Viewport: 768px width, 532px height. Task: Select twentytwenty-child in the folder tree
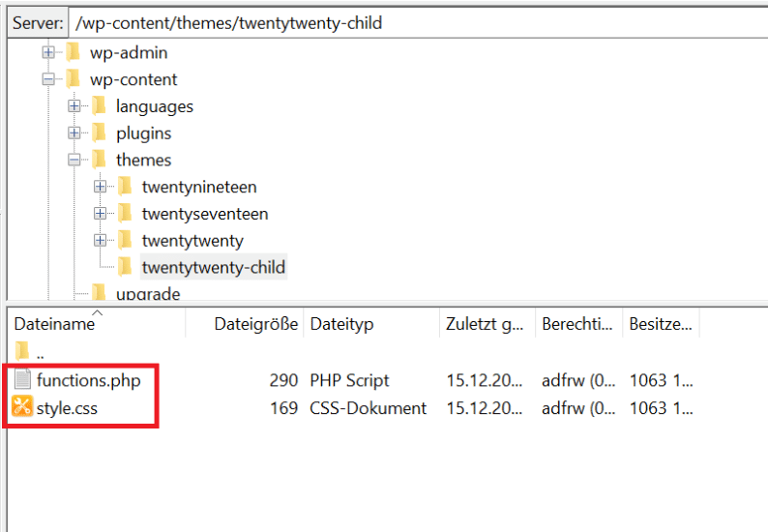213,267
